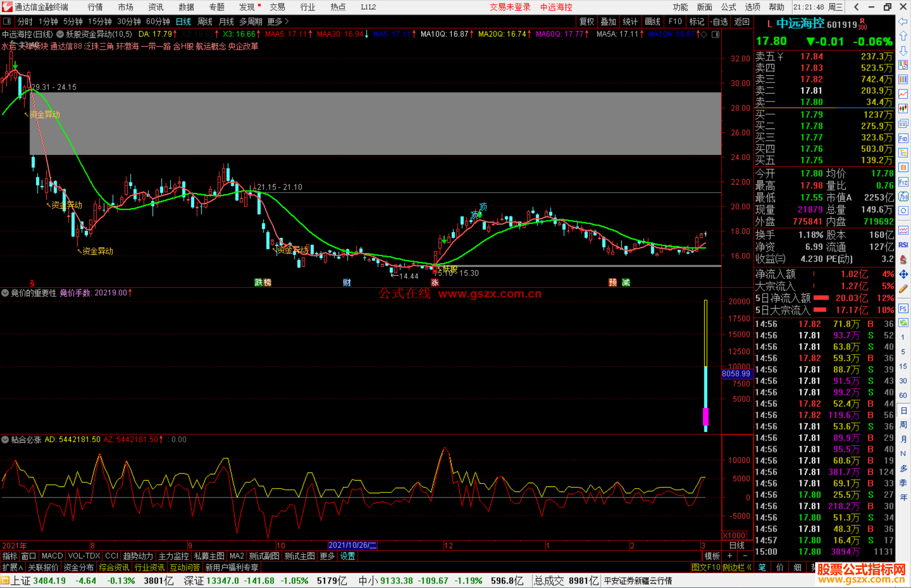The width and height of the screenshot is (911, 588).
Task: Collapse the 侧边栏 side panel chevrons
Action: click(x=737, y=567)
